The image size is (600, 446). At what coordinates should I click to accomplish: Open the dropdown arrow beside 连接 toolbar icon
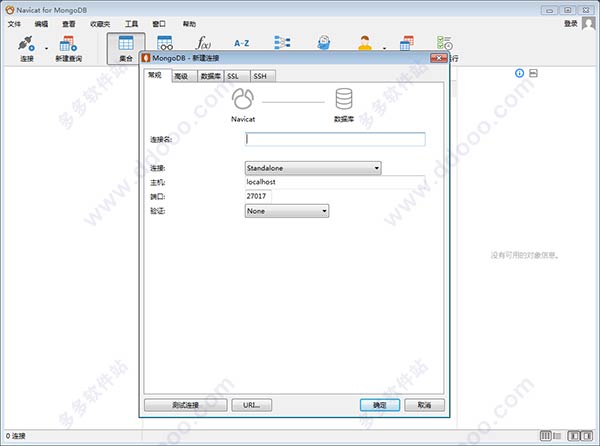(x=46, y=49)
